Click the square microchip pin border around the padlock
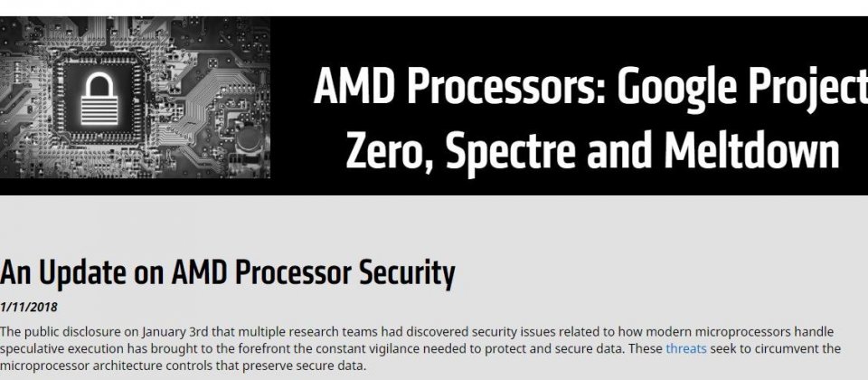 click(x=99, y=99)
